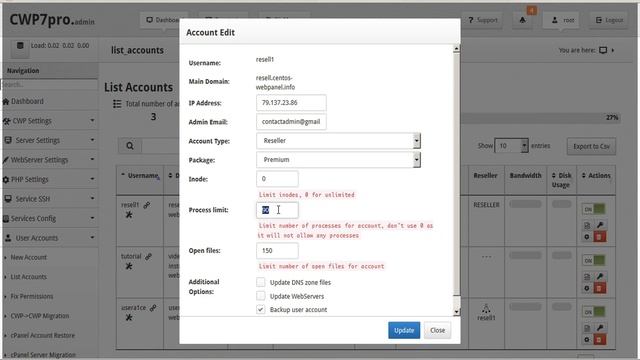The width and height of the screenshot is (640, 360).
Task: Expand the PHP Settings menu
Action: pos(49,179)
